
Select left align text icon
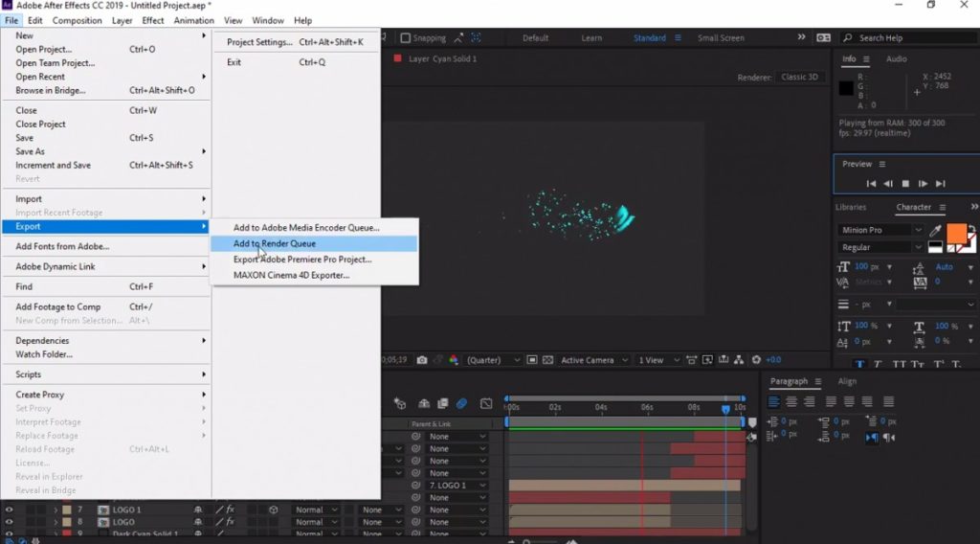click(773, 401)
